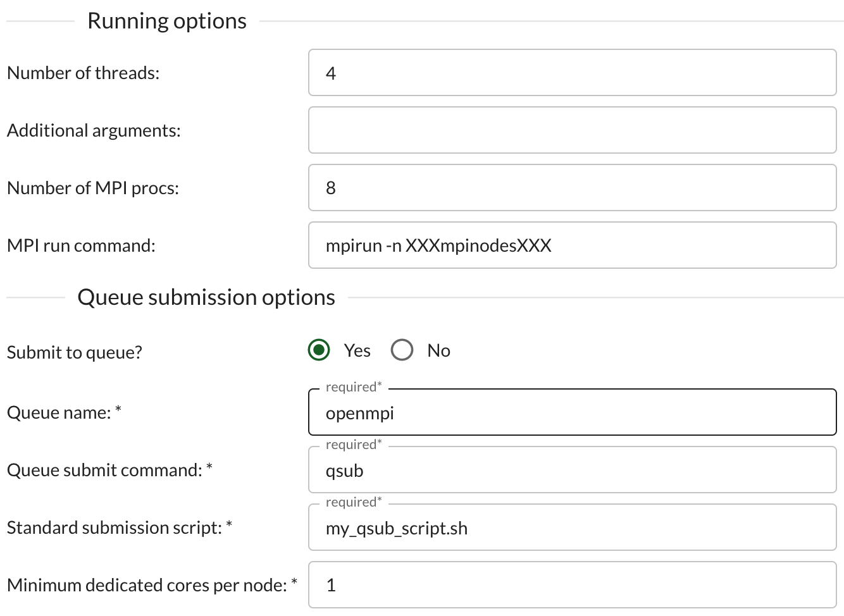Click the MPI run command field

click(x=569, y=245)
